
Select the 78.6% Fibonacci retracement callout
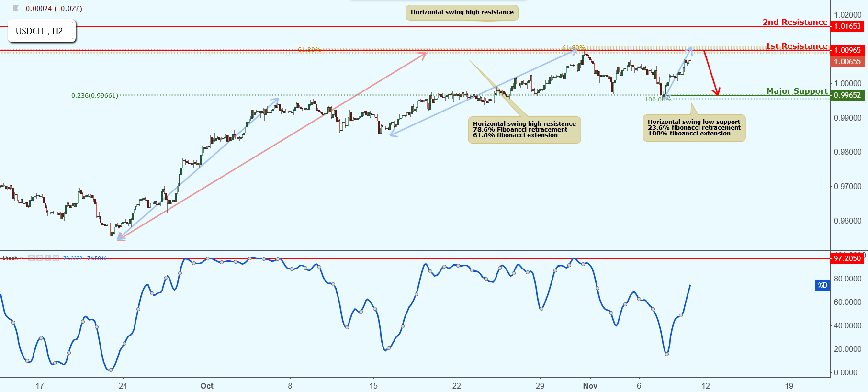coord(524,130)
